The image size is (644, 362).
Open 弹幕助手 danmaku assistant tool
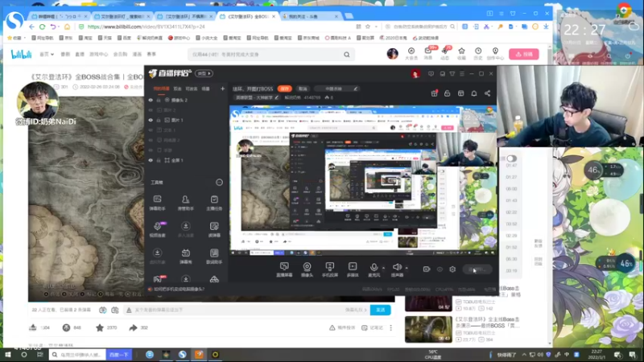click(x=157, y=203)
